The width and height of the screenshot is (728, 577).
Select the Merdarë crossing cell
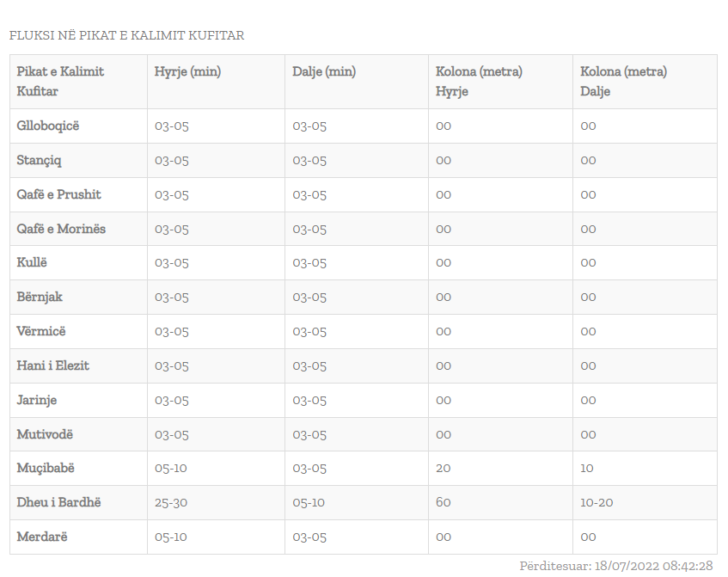tap(42, 537)
